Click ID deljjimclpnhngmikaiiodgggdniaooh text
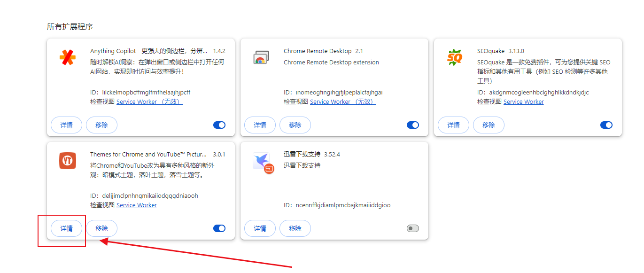Screen dimensions: 644x273 pos(144,196)
